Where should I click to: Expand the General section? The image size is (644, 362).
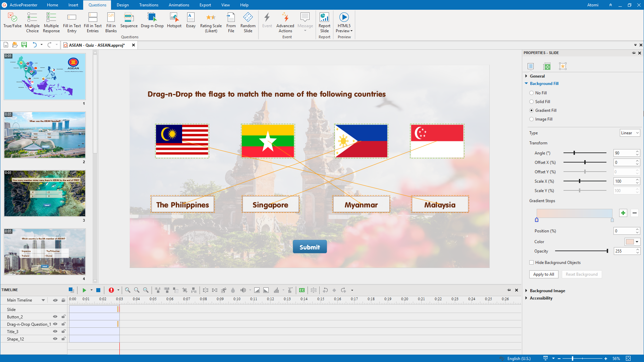pos(526,76)
